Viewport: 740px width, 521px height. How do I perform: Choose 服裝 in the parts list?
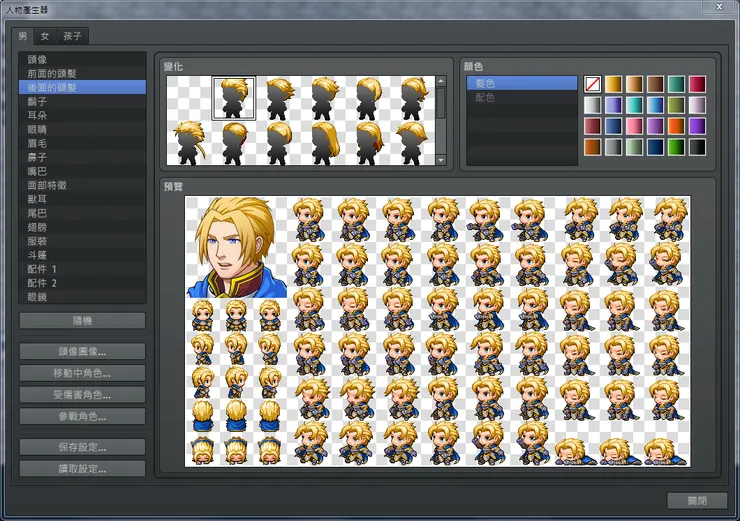[x=82, y=241]
